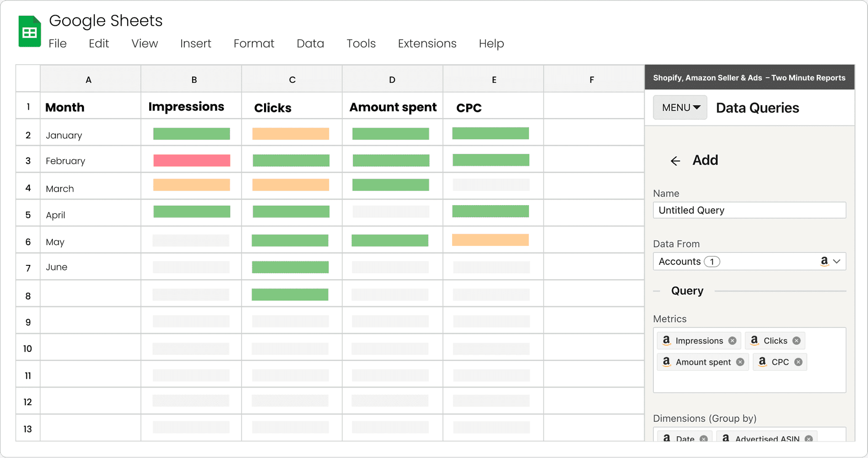Open the MENU dropdown in the sidebar
This screenshot has width=868, height=458.
coord(679,107)
